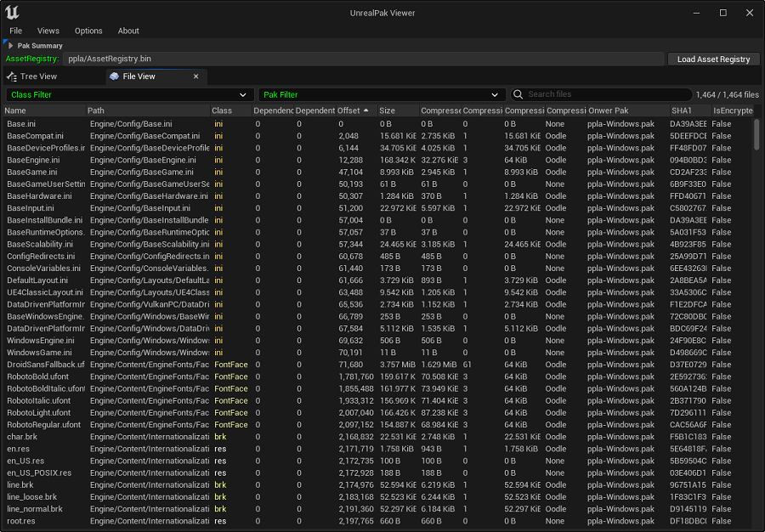Sort by the Path column header

(148, 110)
